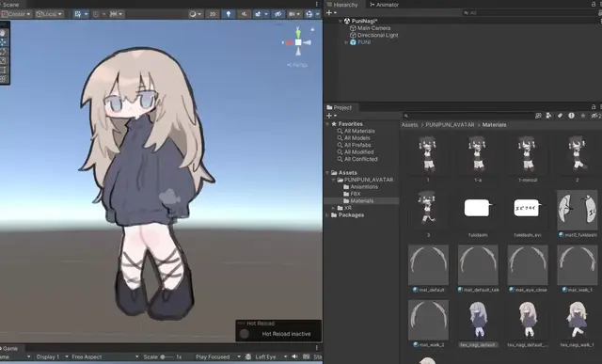This screenshot has width=602, height=364.
Task: Click the Hierarchy search field
Action: 530,12
